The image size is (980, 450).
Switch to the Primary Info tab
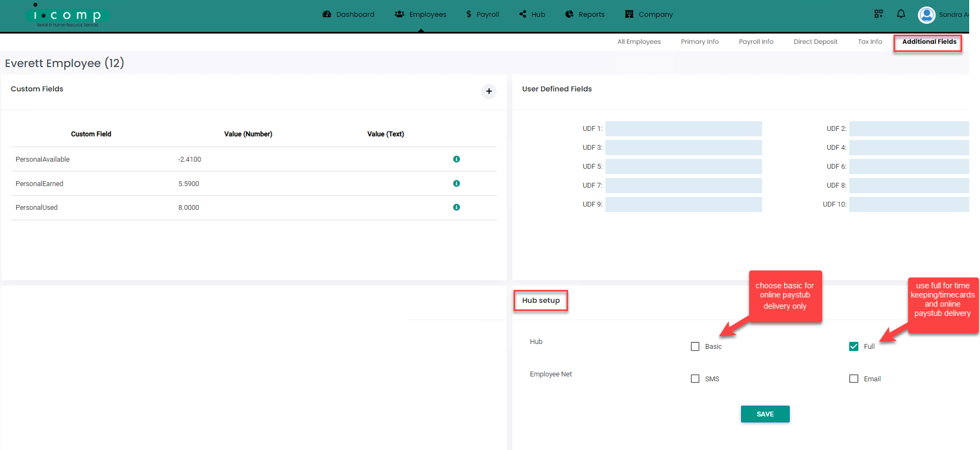[x=699, y=42]
